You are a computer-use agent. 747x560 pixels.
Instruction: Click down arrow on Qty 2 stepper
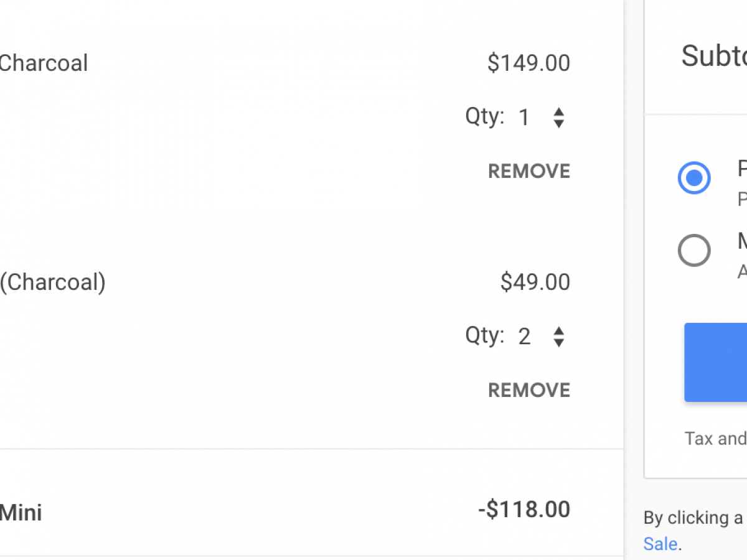pos(558,342)
